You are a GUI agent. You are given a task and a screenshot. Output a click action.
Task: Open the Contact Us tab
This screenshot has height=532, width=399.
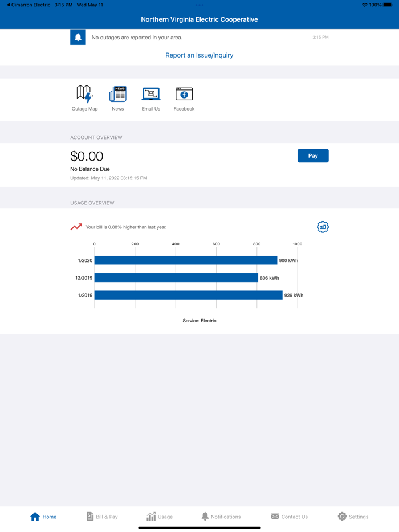289,517
